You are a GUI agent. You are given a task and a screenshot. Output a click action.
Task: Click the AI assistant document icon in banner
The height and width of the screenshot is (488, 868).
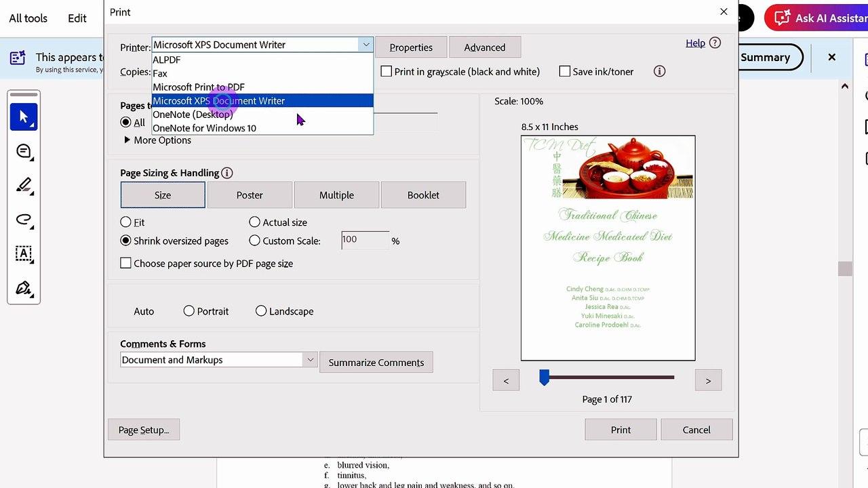18,58
